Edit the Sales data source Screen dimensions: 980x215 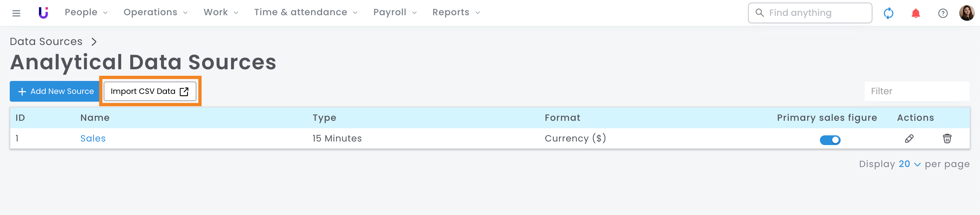(909, 139)
